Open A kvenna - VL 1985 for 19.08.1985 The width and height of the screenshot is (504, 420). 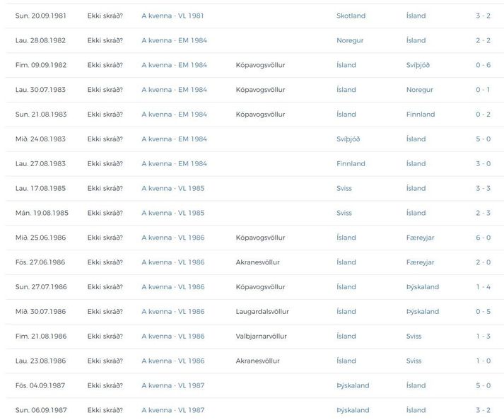point(172,213)
